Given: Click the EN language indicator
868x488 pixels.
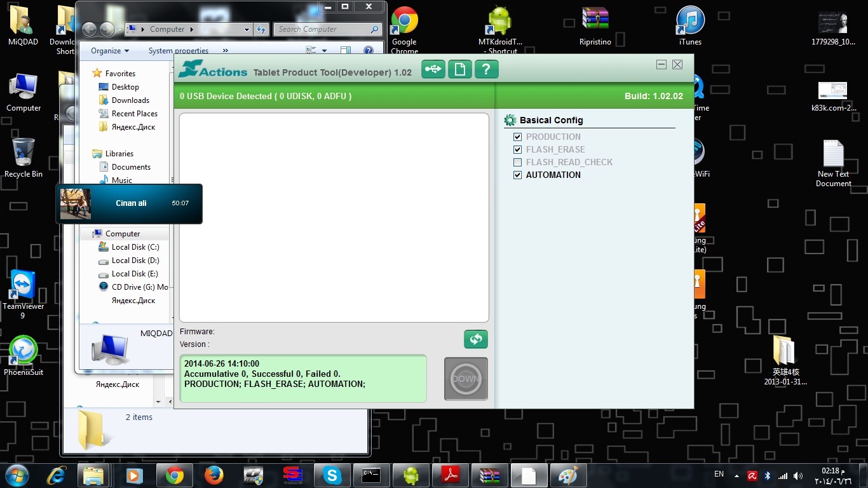Looking at the screenshot, I should pos(719,474).
